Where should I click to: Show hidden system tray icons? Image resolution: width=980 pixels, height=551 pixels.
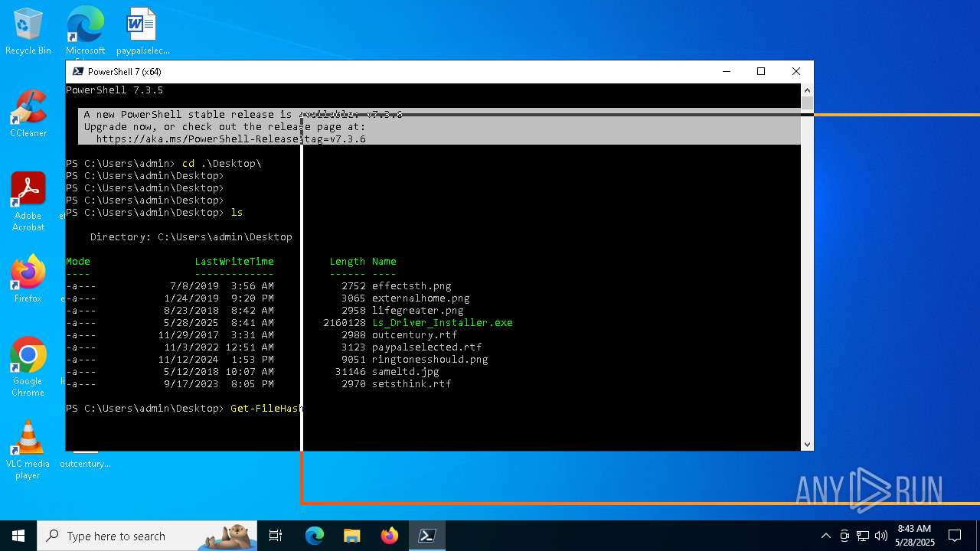pyautogui.click(x=825, y=536)
